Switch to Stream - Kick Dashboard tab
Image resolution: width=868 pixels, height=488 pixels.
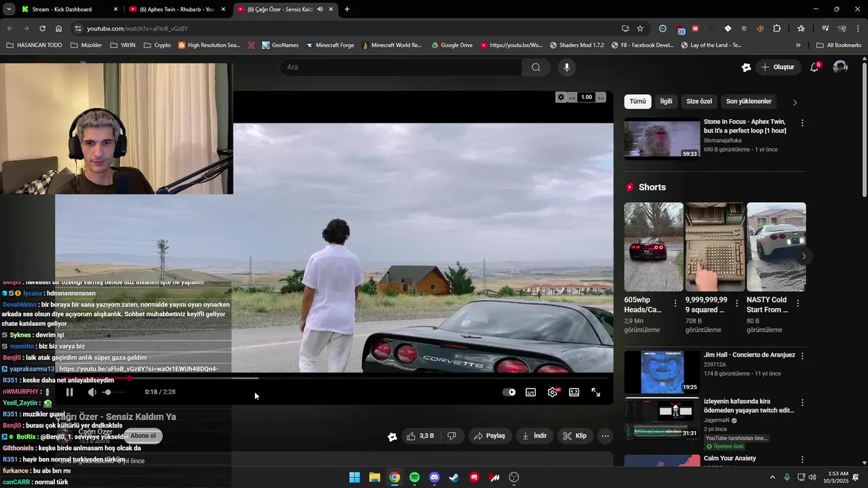tap(69, 9)
